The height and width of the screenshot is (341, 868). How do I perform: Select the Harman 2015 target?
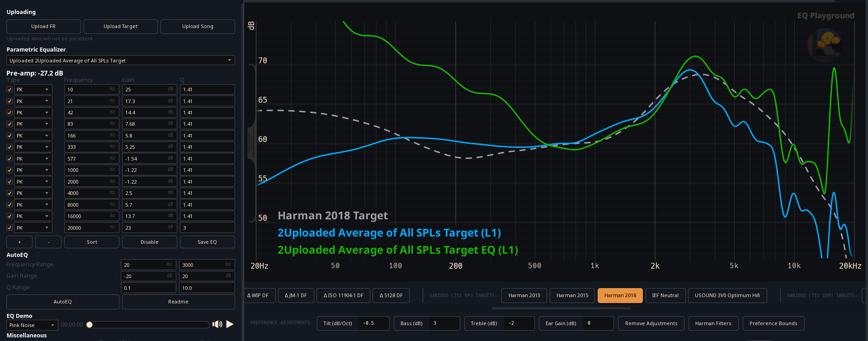coord(572,295)
